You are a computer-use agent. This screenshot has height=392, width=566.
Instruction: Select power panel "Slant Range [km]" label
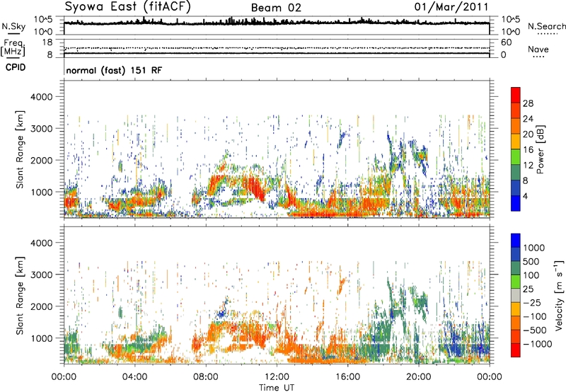point(20,149)
